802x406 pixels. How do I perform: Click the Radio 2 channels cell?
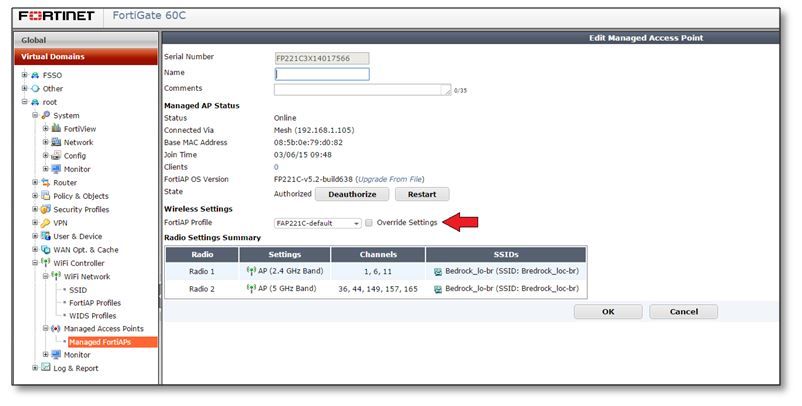[x=378, y=289]
